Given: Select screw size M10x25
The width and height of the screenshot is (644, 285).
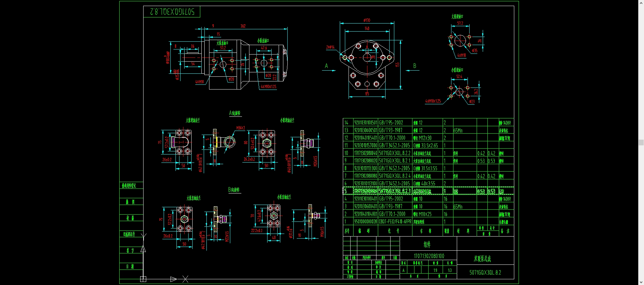Looking at the screenshot, I should click(425, 214).
